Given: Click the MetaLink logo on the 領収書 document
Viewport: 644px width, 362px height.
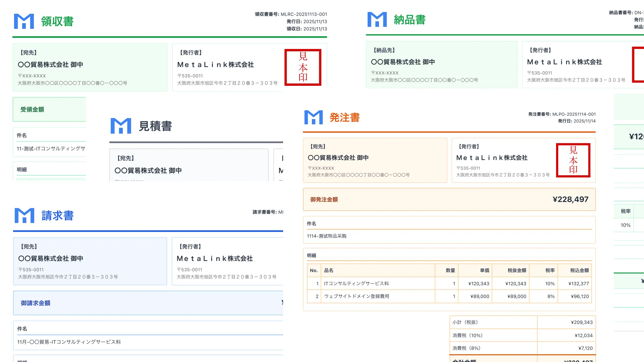Looking at the screenshot, I should pyautogui.click(x=23, y=21).
